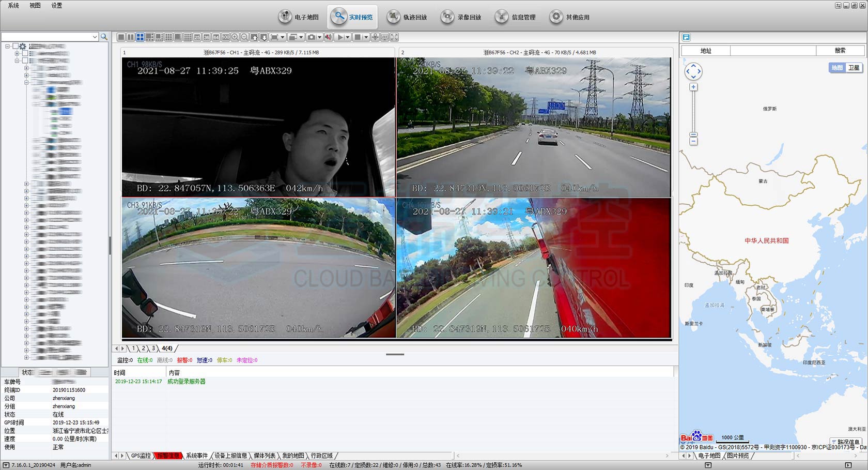Open dropdown arrow next to camera icon
Viewport: 868px width, 470px height.
(319, 37)
